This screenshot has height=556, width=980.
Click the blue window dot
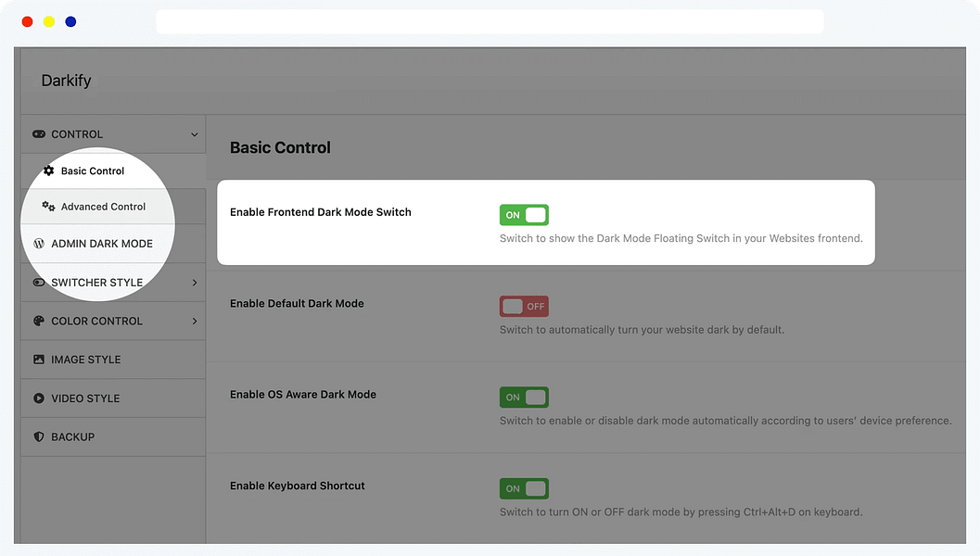point(70,22)
